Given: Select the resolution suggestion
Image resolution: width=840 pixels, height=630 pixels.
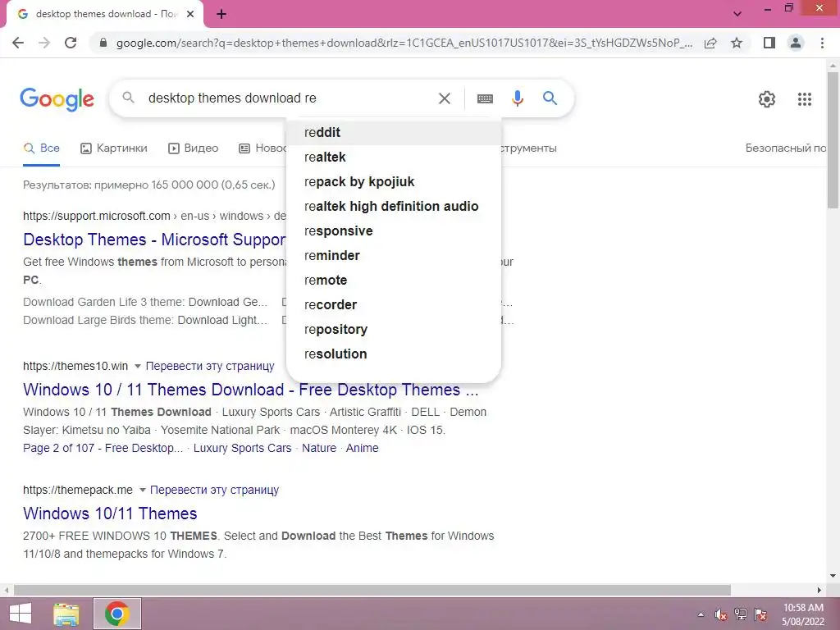Looking at the screenshot, I should (394, 354).
